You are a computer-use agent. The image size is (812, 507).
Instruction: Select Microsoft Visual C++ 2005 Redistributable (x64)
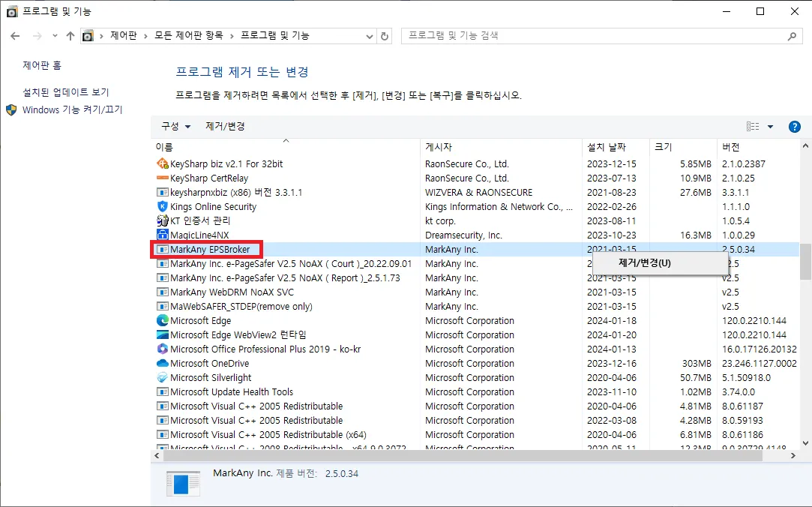pyautogui.click(x=268, y=435)
